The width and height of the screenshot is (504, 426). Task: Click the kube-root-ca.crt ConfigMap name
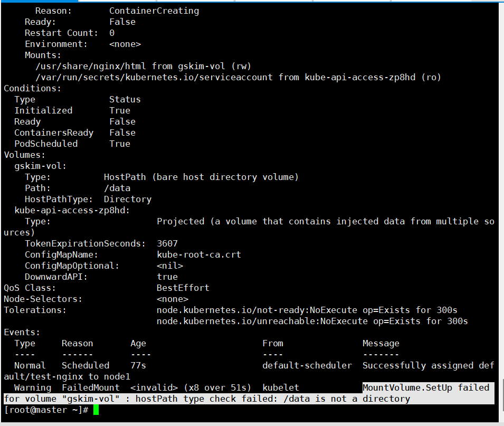coord(198,255)
